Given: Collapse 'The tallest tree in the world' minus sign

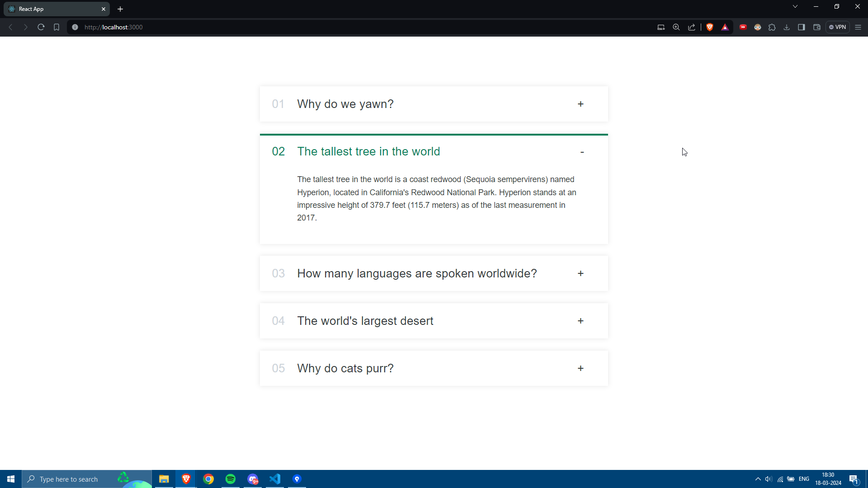Looking at the screenshot, I should point(582,152).
